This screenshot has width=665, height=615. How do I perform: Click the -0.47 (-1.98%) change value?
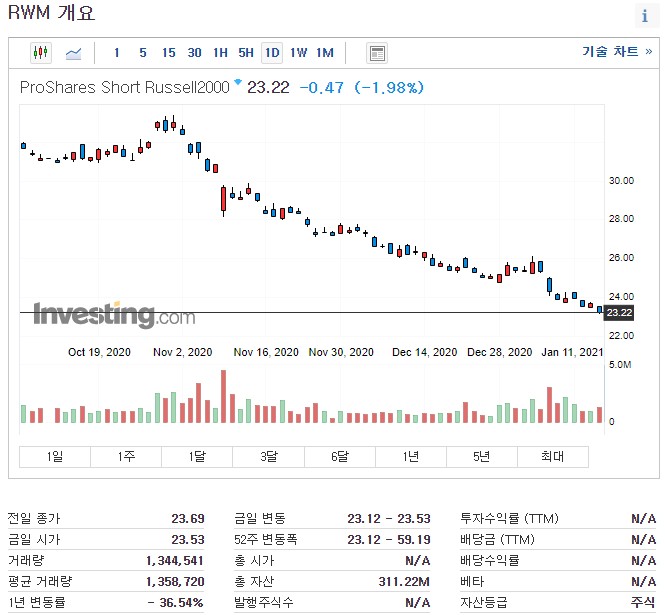click(x=361, y=87)
